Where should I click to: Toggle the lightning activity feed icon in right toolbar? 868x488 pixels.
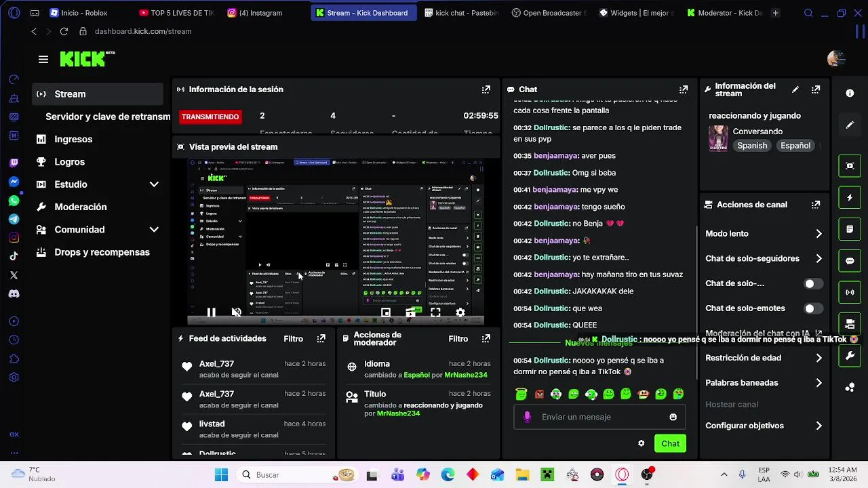[850, 197]
